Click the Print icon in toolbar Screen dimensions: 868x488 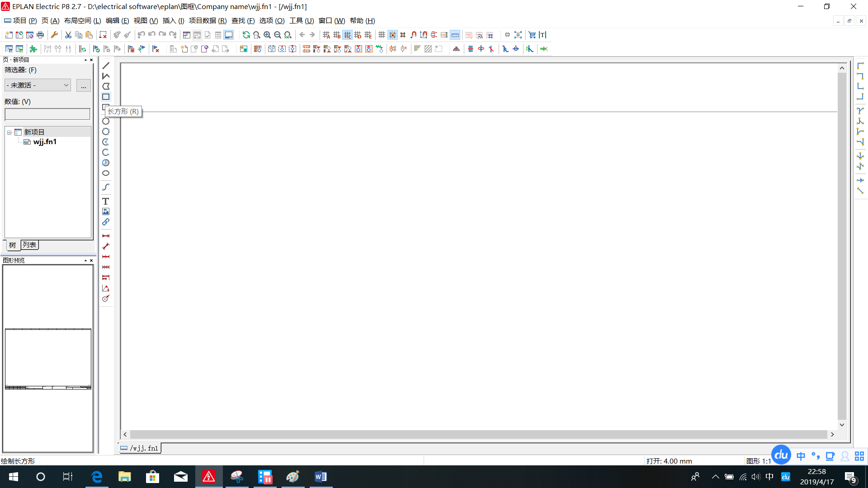(x=40, y=35)
